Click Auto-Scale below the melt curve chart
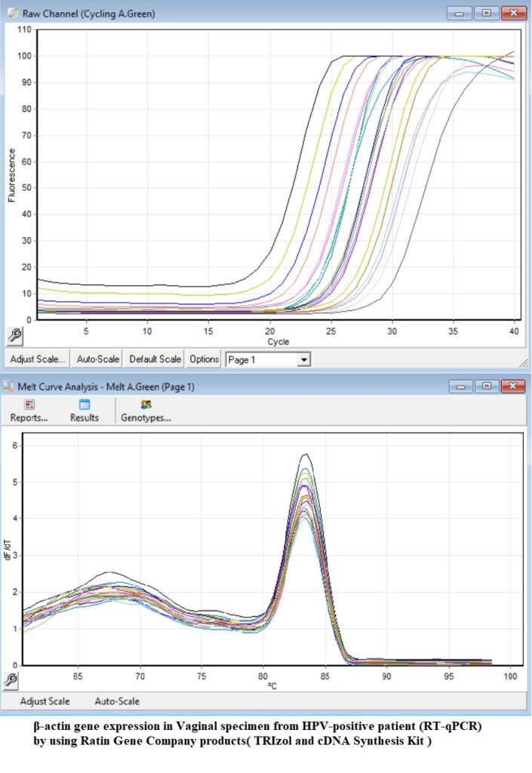The height and width of the screenshot is (773, 532). click(x=117, y=701)
